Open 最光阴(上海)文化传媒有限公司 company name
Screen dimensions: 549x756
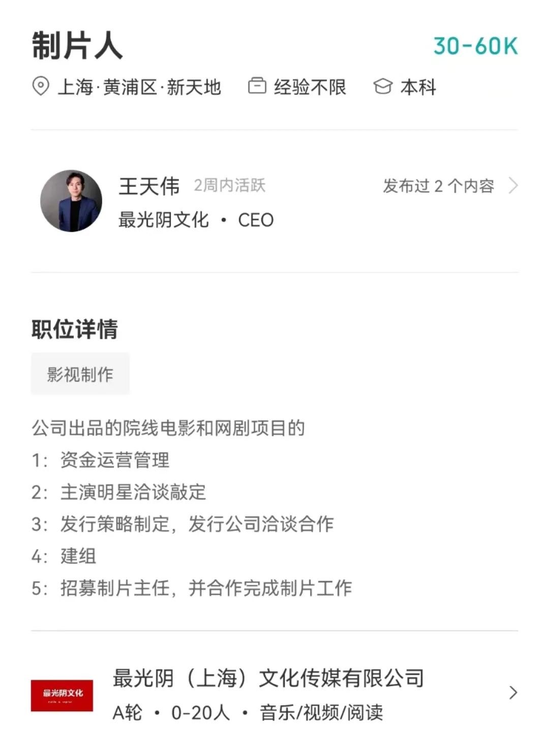pyautogui.click(x=268, y=678)
